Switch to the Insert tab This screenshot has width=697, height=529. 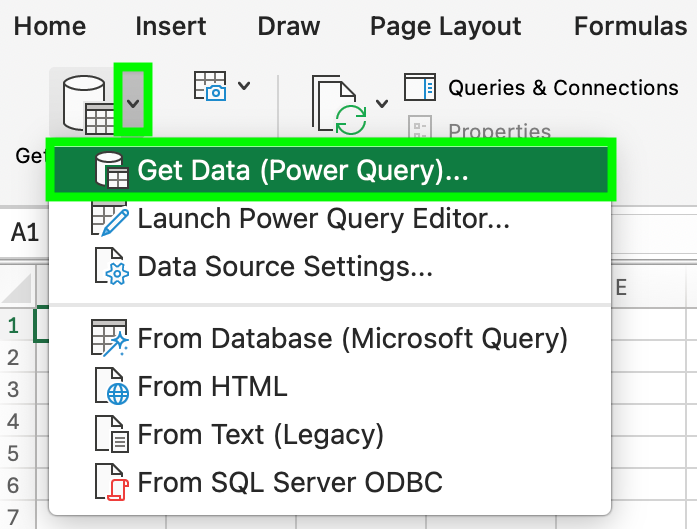(x=171, y=26)
